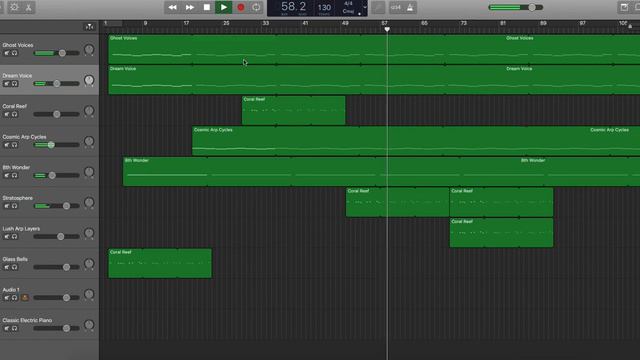
Task: Click the Dream Voice pan knob
Action: (x=89, y=80)
